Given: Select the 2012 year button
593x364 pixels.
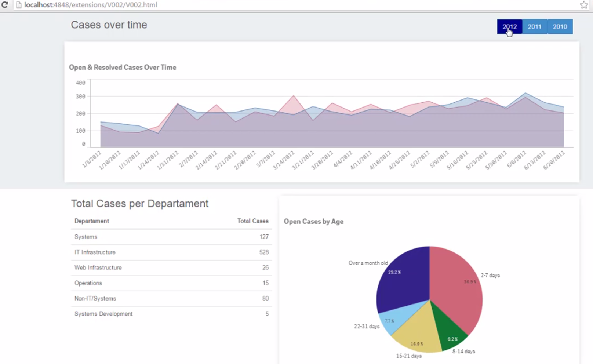Looking at the screenshot, I should pos(510,26).
